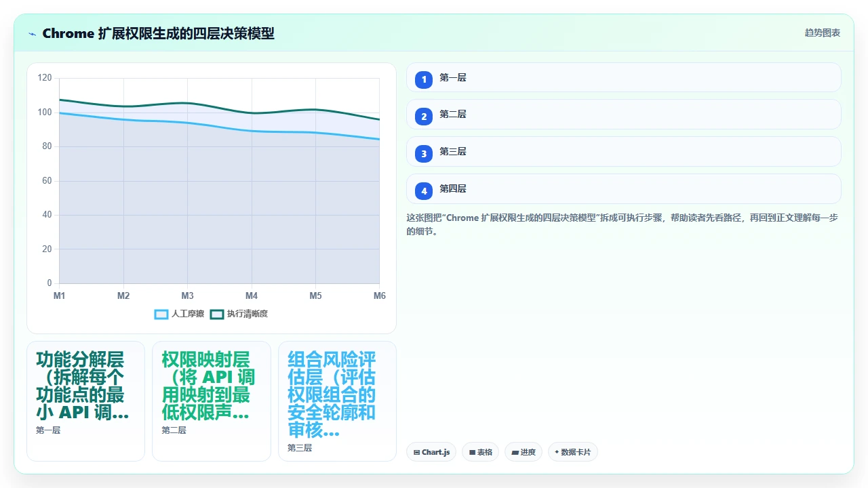Toggle the 执行清晰度 legend color box
868x488 pixels.
pos(217,314)
